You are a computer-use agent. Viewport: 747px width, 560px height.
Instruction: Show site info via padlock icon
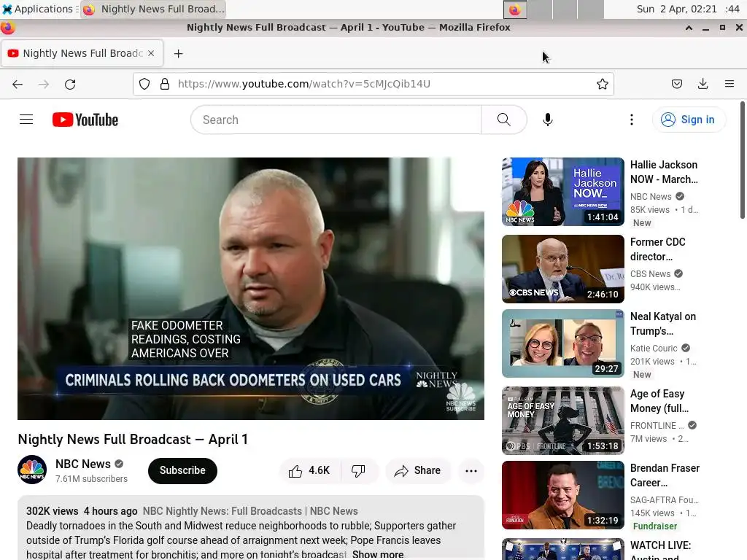(165, 85)
